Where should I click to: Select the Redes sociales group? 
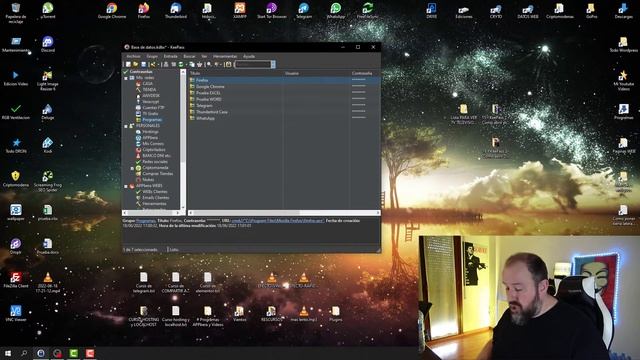click(155, 162)
